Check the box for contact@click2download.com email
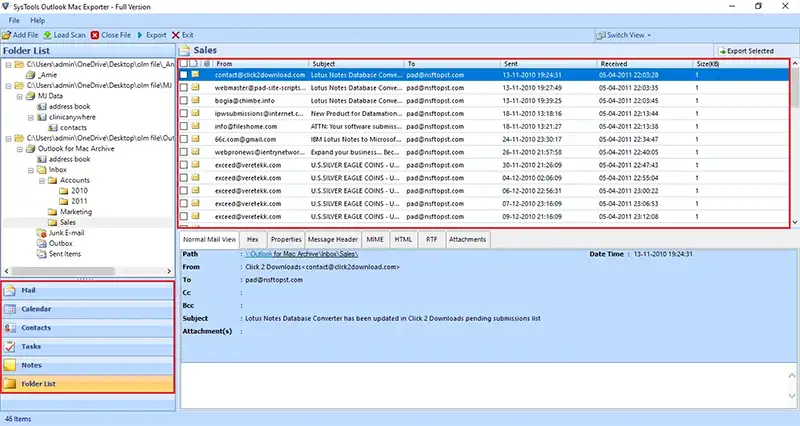This screenshot has width=800, height=426. [x=184, y=75]
